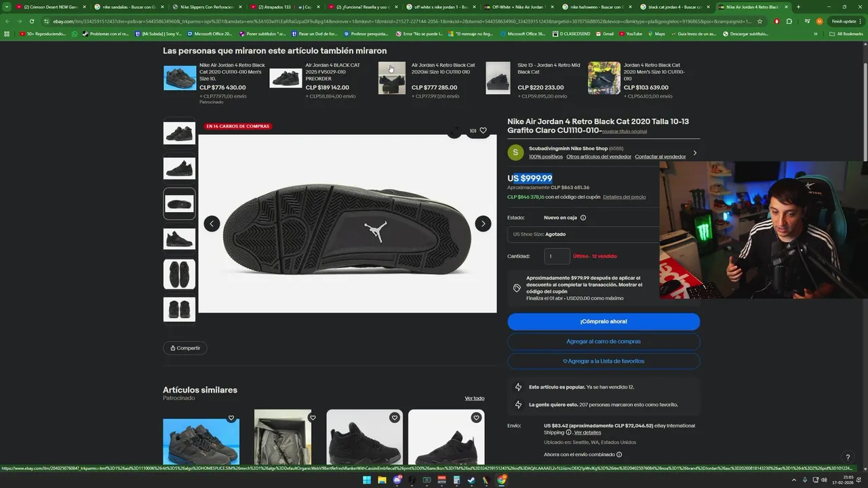Screen dimensions: 868x488
Task: Switch to black cat jordan 4 search tab
Action: (675, 7)
